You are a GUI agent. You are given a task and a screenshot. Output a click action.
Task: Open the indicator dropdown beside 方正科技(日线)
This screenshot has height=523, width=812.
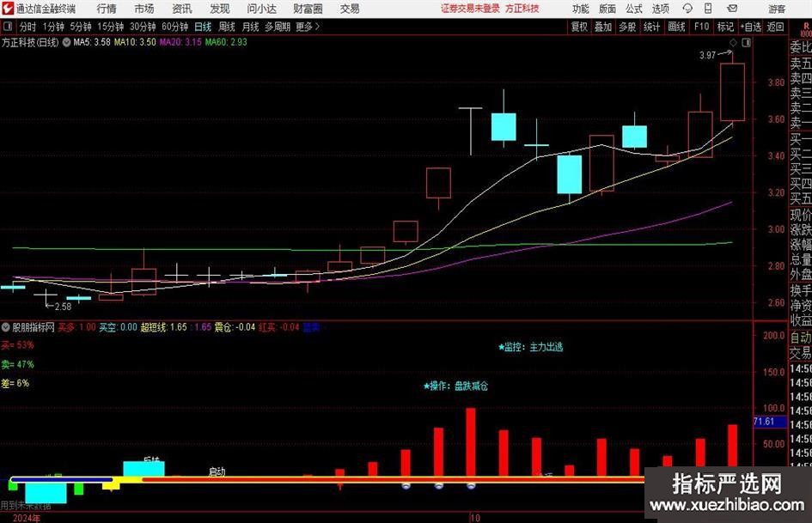click(x=66, y=42)
